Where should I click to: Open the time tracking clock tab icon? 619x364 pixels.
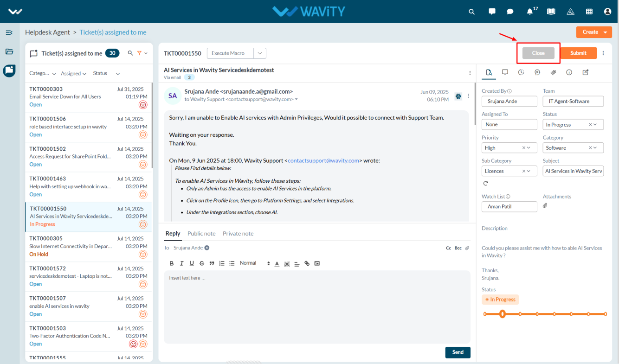pyautogui.click(x=521, y=72)
